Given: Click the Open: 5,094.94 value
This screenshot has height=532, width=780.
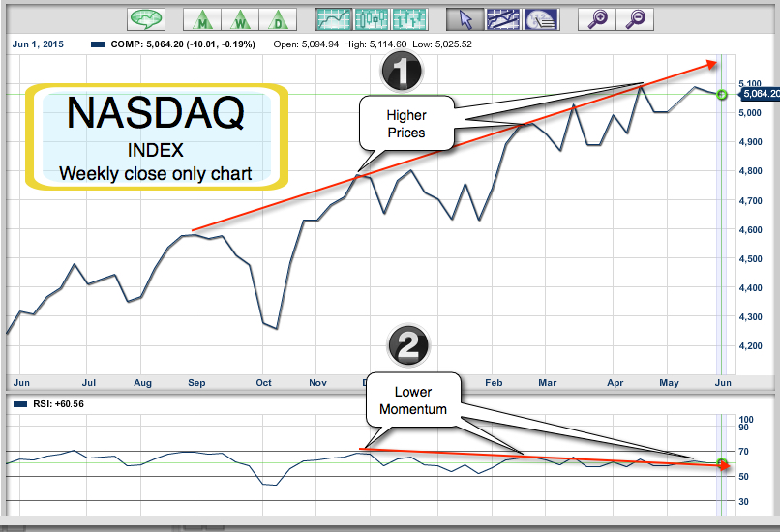Looking at the screenshot, I should click(x=306, y=44).
